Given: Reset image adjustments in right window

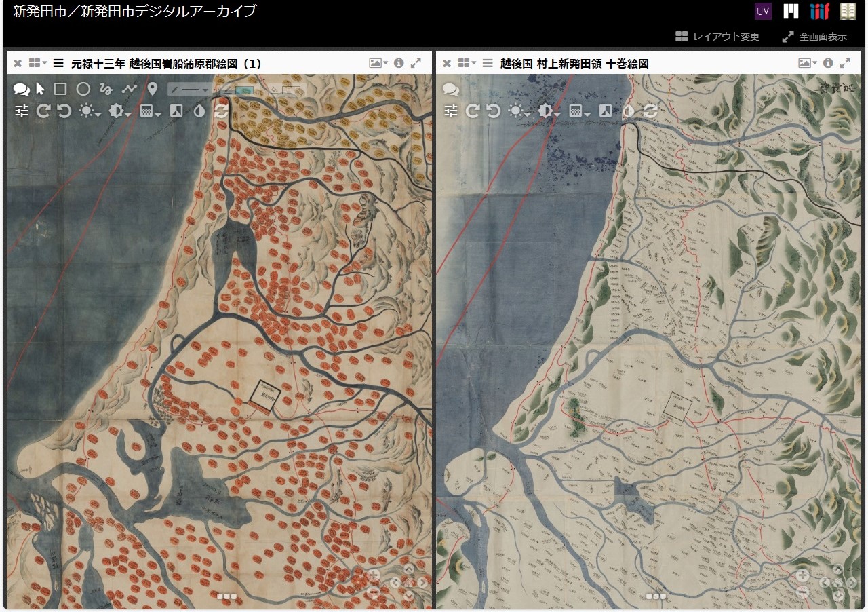Looking at the screenshot, I should 650,111.
